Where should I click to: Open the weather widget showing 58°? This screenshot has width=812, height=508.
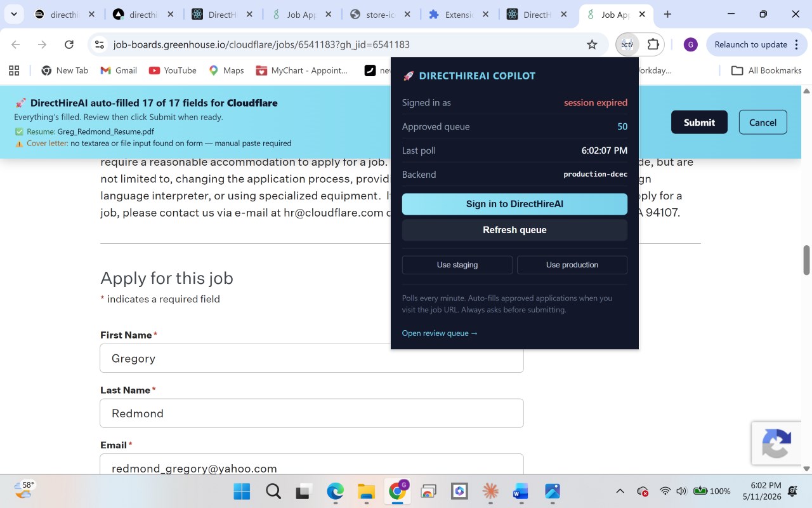tap(25, 490)
